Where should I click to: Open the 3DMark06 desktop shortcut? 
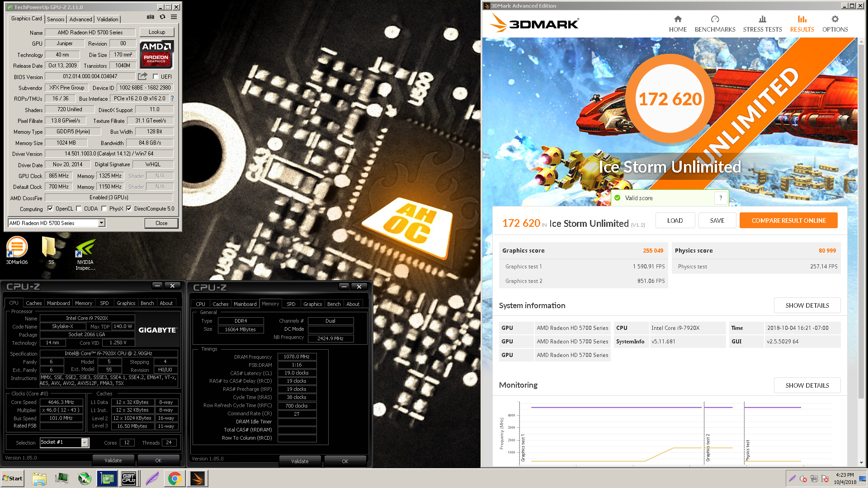(x=17, y=250)
